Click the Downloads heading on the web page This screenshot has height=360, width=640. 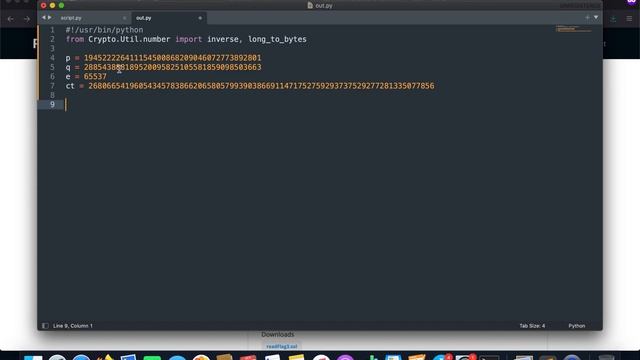(x=278, y=334)
